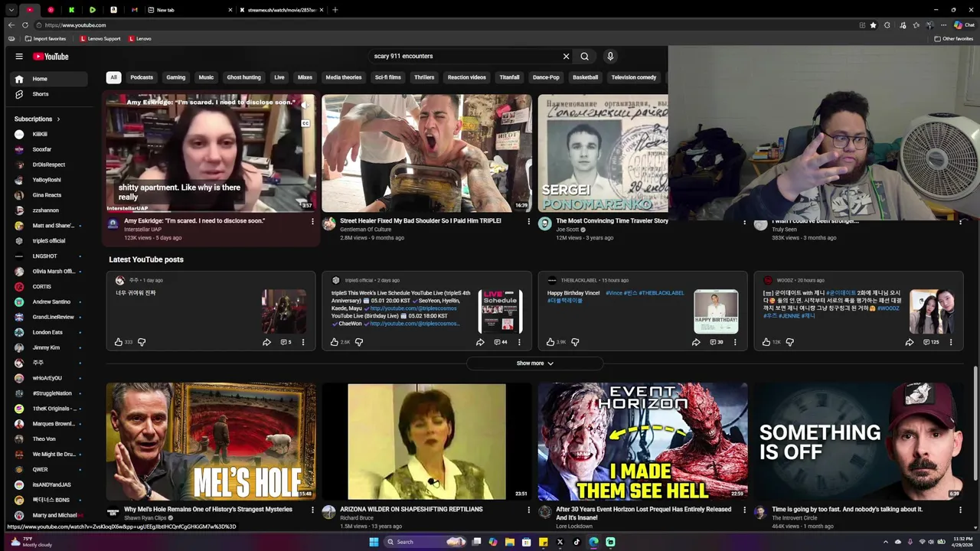Select the Podcasts filter chip

[142, 77]
